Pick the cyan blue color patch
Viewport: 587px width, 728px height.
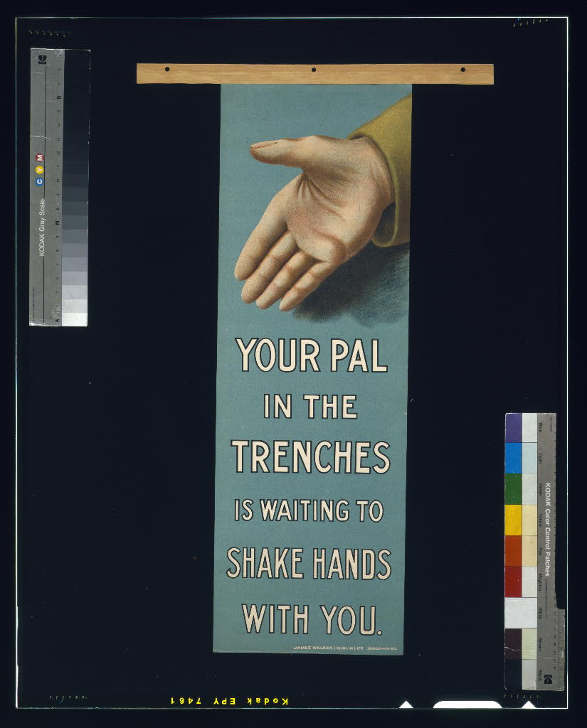[x=514, y=458]
